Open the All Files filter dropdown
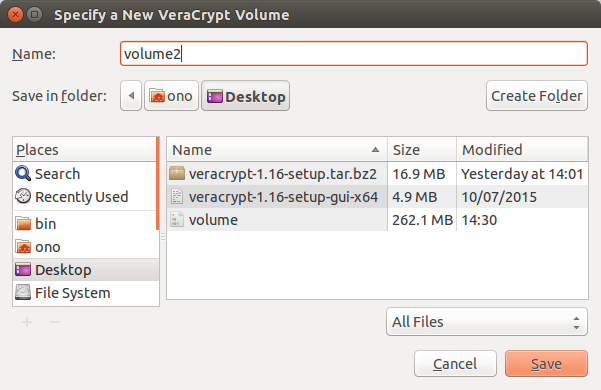The height and width of the screenshot is (390, 601). tap(487, 322)
